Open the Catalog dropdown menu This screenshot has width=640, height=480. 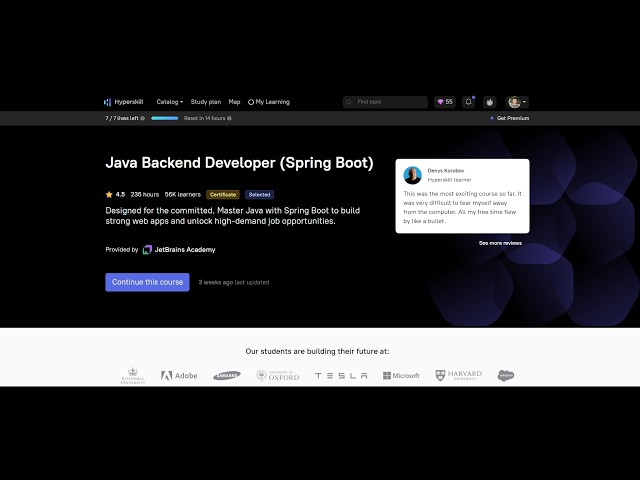169,102
